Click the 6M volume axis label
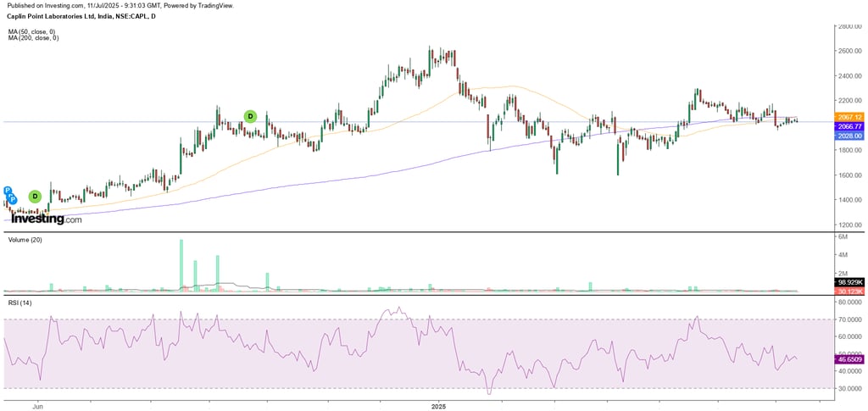The height and width of the screenshot is (411, 868). point(843,236)
